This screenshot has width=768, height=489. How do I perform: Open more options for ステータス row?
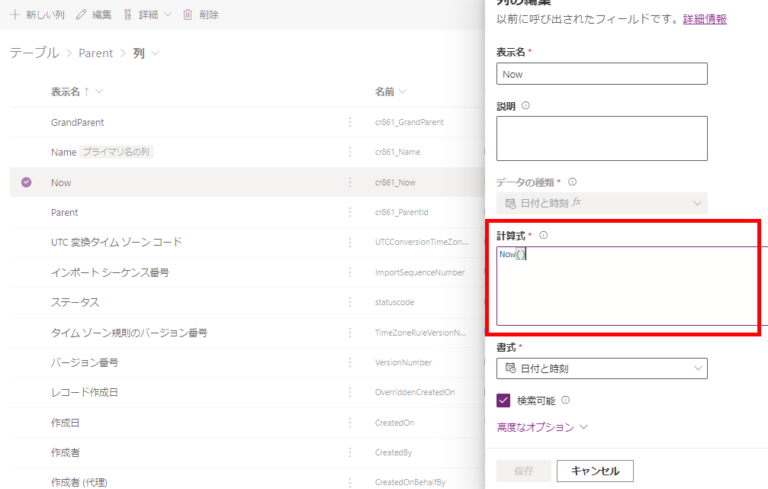(350, 302)
